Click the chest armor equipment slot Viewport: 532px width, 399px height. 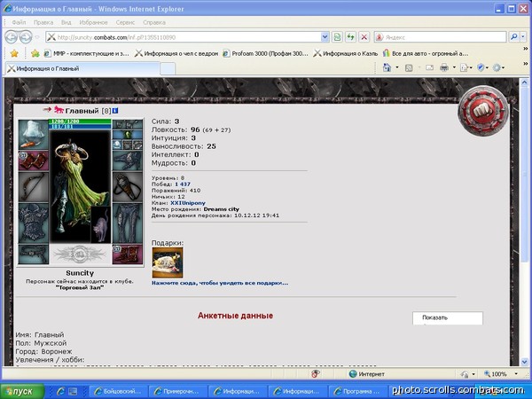tap(34, 223)
